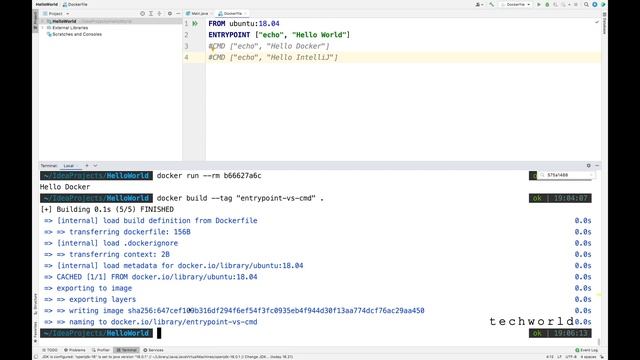The image size is (640, 360).
Task: Switch to the Main.java editor tab
Action: coord(200,13)
